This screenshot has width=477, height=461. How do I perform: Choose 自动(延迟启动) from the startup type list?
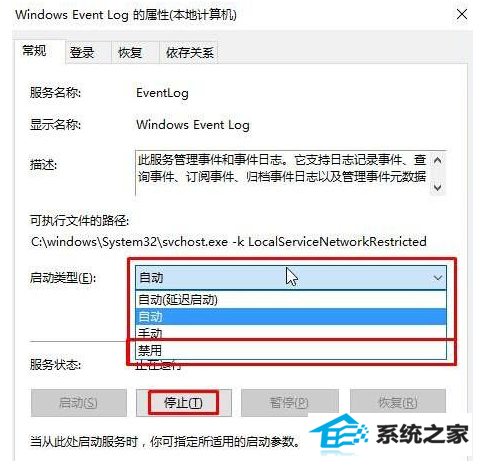(x=291, y=299)
